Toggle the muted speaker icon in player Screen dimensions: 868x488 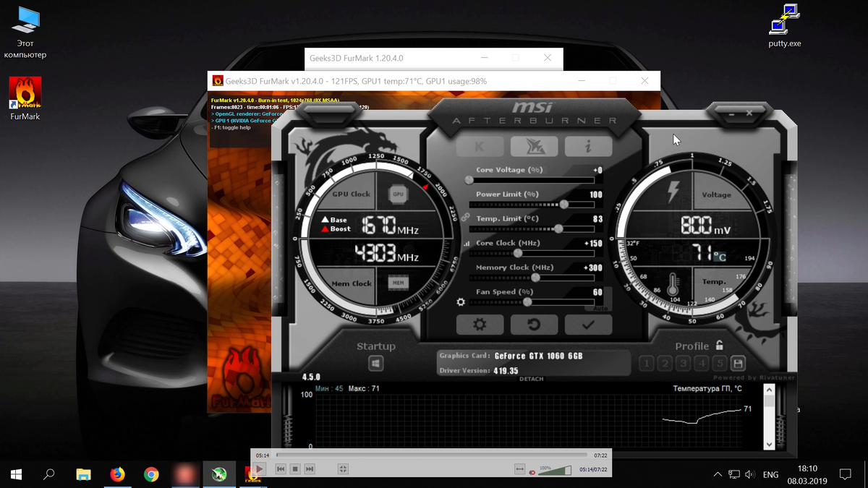532,472
